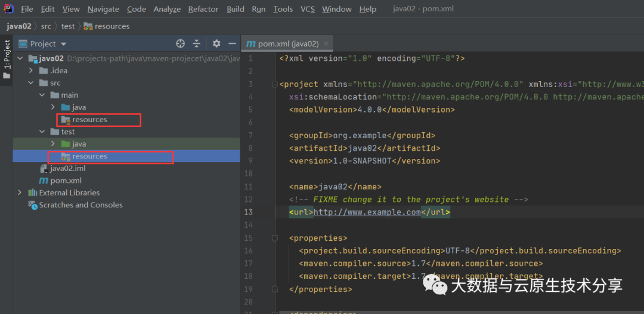This screenshot has height=314, width=644.
Task: Click the http://www.example.com url text
Action: pyautogui.click(x=367, y=212)
